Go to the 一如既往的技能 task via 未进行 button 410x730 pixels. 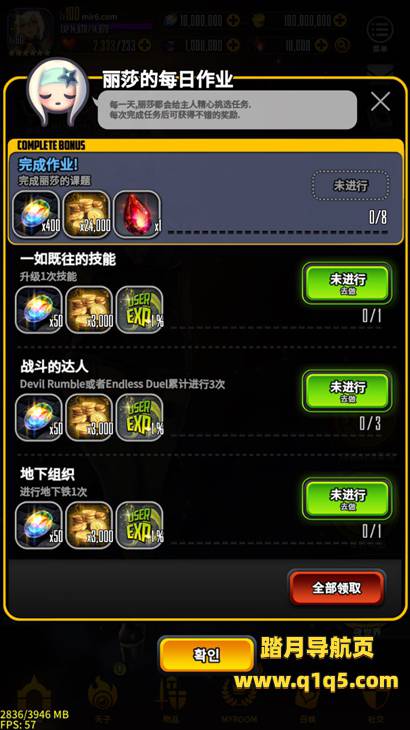(347, 283)
